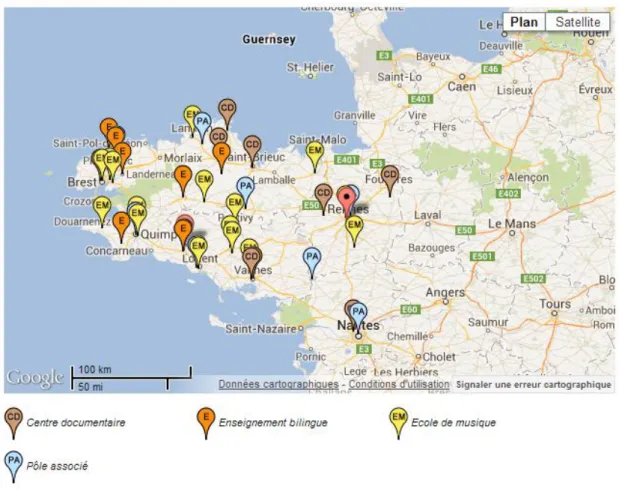
Task: Click the Ecole de musique legend label
Action: tap(453, 423)
